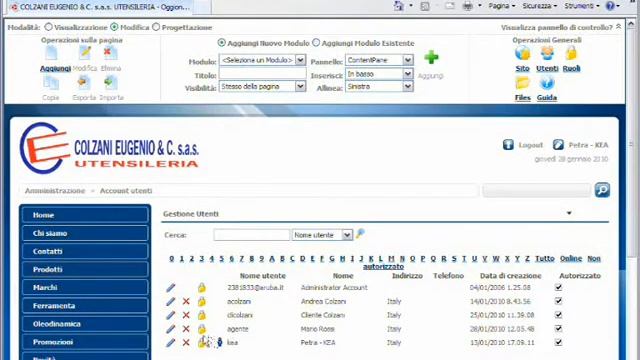Click the Esporta icon
This screenshot has width=640, height=360.
(84, 83)
